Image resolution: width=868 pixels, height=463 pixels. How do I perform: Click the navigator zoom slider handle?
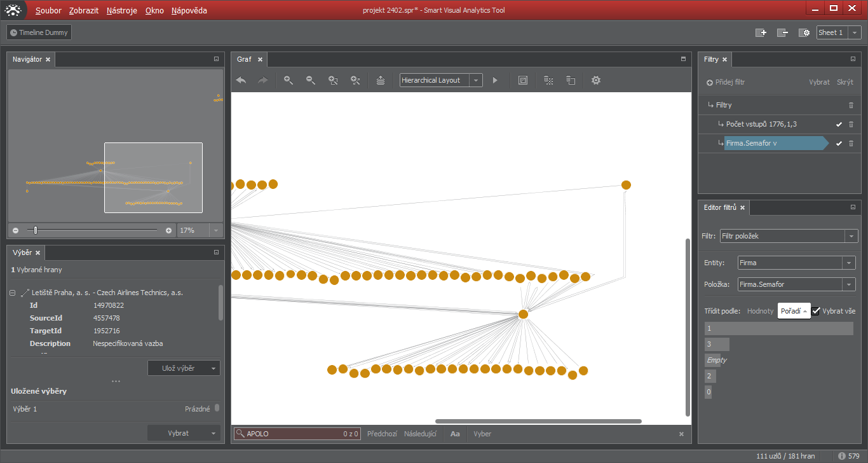pyautogui.click(x=36, y=230)
